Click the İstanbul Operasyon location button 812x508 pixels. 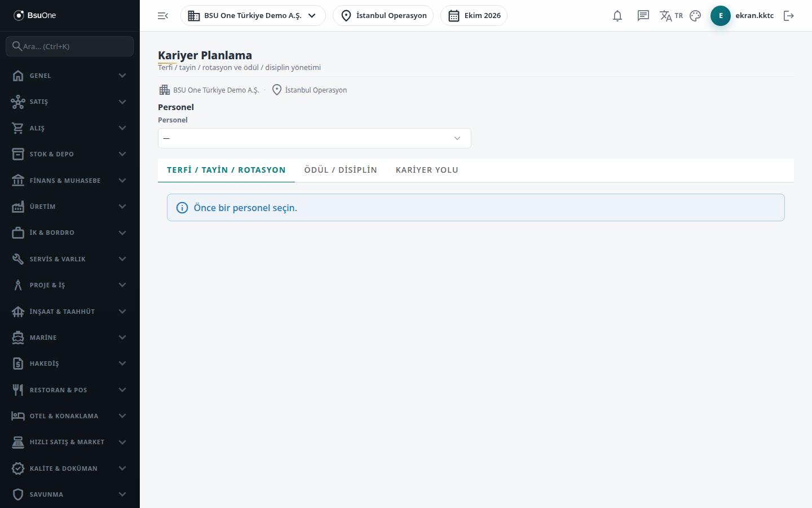click(383, 16)
